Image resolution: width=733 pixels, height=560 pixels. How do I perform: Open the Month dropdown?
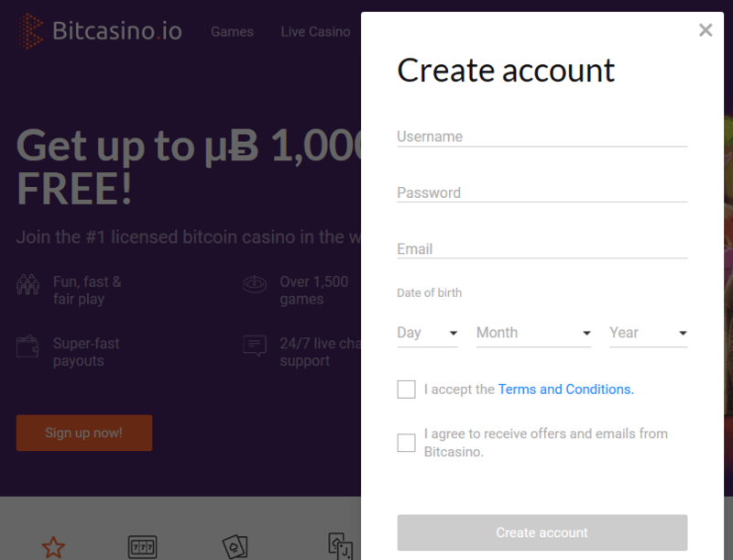point(534,333)
